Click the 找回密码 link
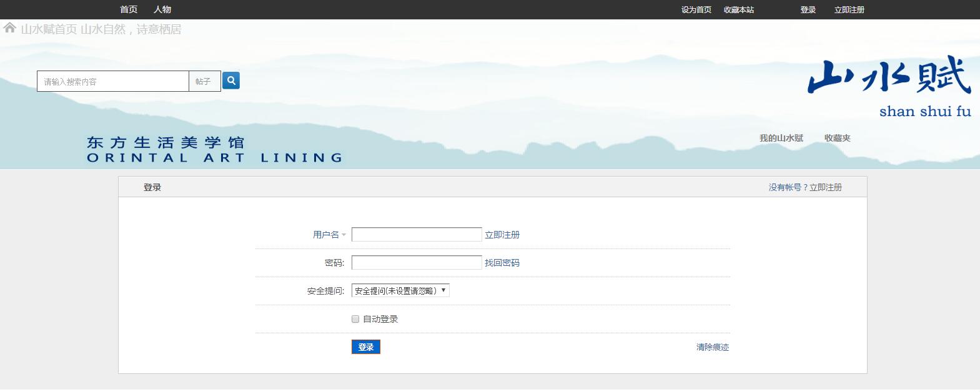This screenshot has width=980, height=392. coord(502,263)
